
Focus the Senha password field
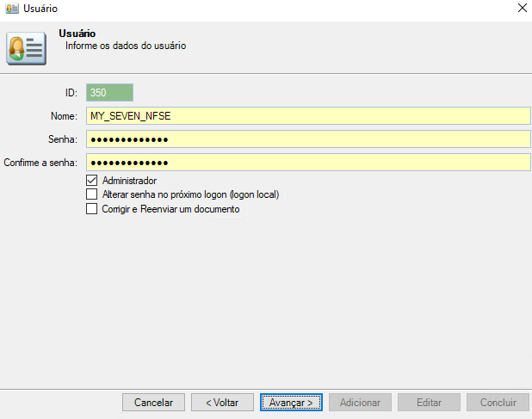tap(308, 139)
